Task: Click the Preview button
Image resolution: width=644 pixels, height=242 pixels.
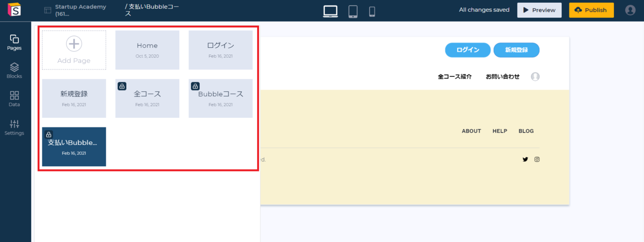Action: (539, 10)
